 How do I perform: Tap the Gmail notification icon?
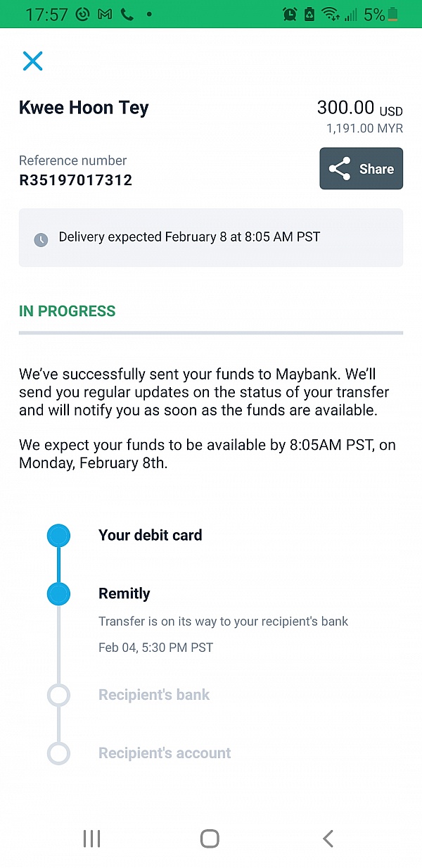(x=105, y=14)
